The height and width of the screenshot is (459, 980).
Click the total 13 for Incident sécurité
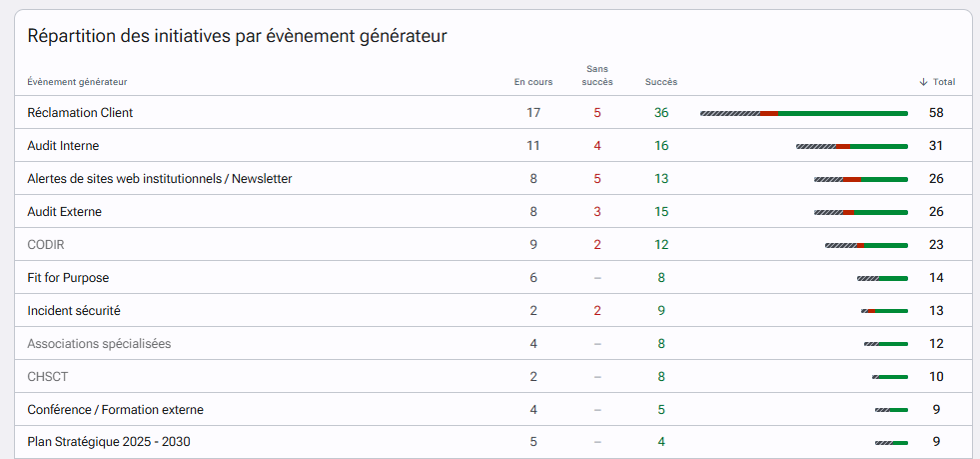pos(936,311)
